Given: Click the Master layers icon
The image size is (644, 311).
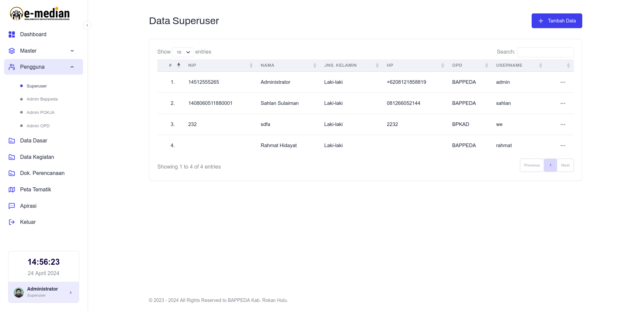Looking at the screenshot, I should click(x=12, y=51).
